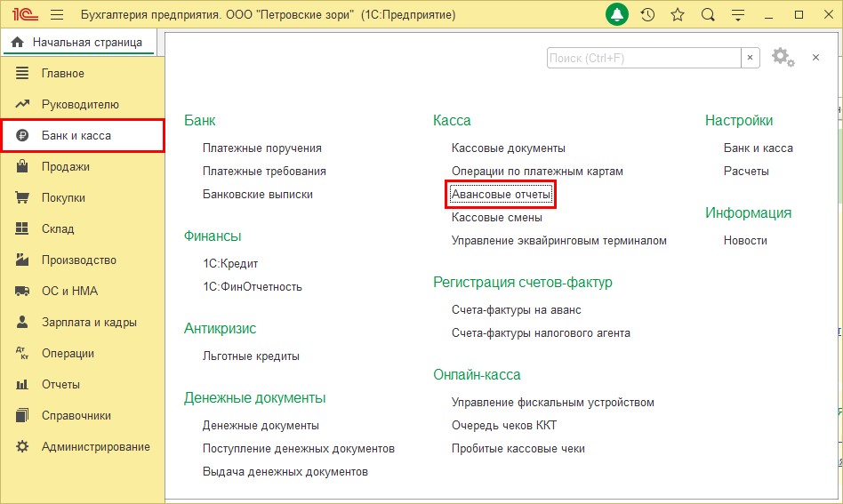Open Банк и касса settings link
This screenshot has height=504, width=843.
tap(758, 148)
